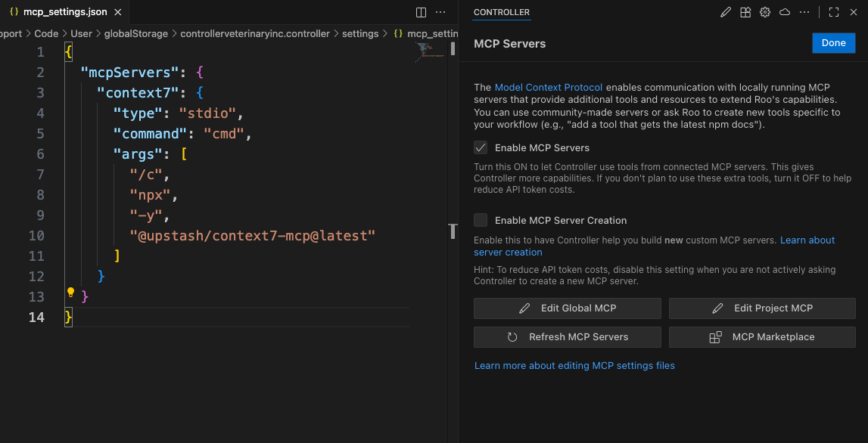Split the editor right

tap(422, 12)
